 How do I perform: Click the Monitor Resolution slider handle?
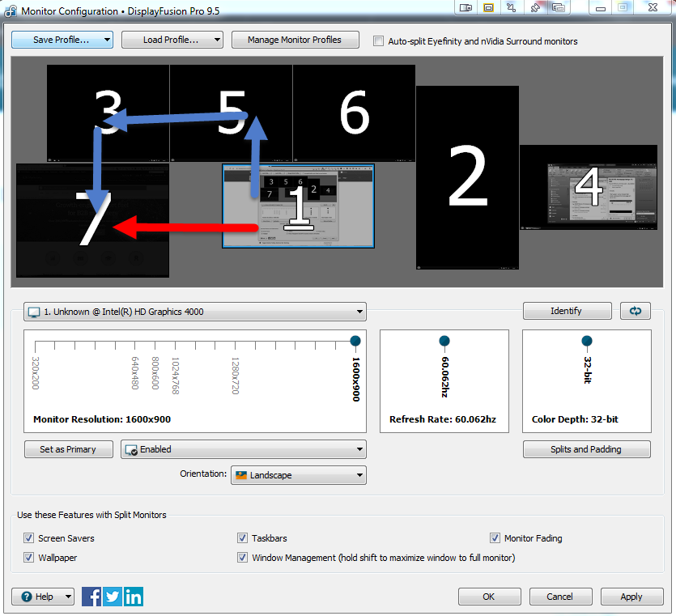pyautogui.click(x=355, y=341)
